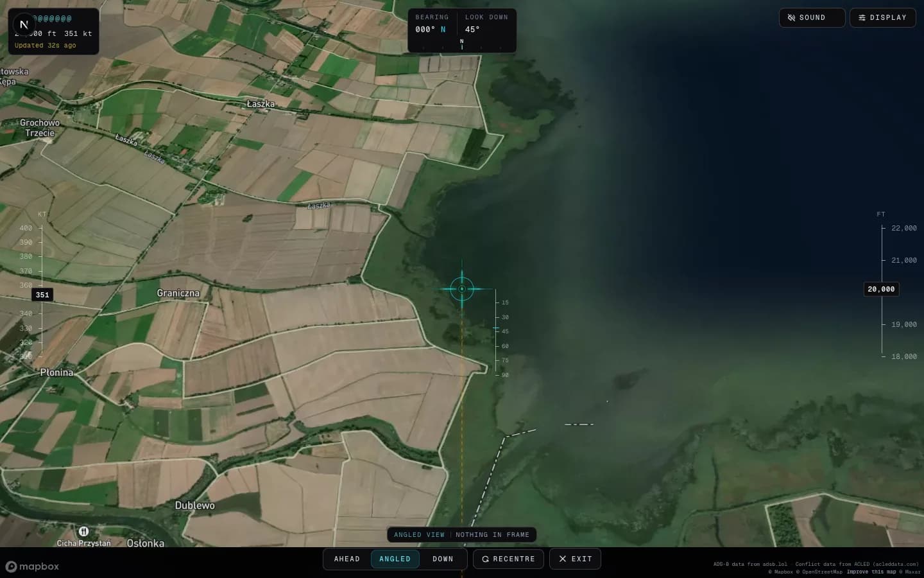Click the 'ANGLED VIEW' status label

point(419,535)
